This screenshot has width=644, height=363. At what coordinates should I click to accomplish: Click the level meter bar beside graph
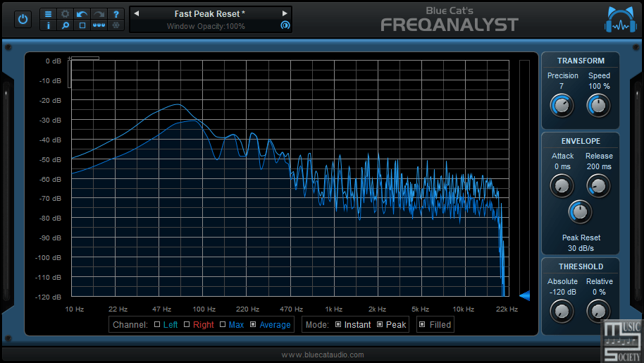click(x=524, y=177)
